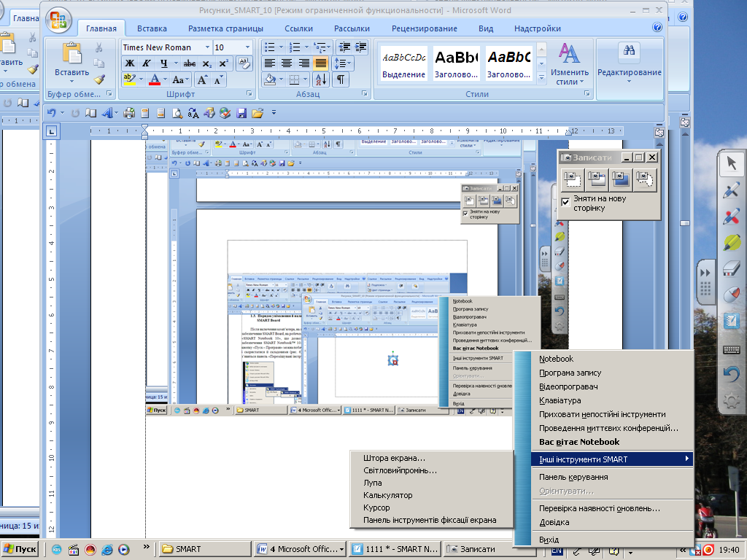
Task: Center text in the Абзац group
Action: (286, 63)
